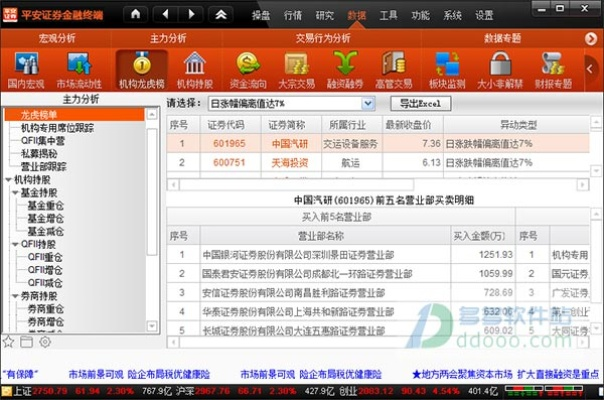Open 大小非解禁 lock icon
The width and height of the screenshot is (604, 400).
[500, 71]
